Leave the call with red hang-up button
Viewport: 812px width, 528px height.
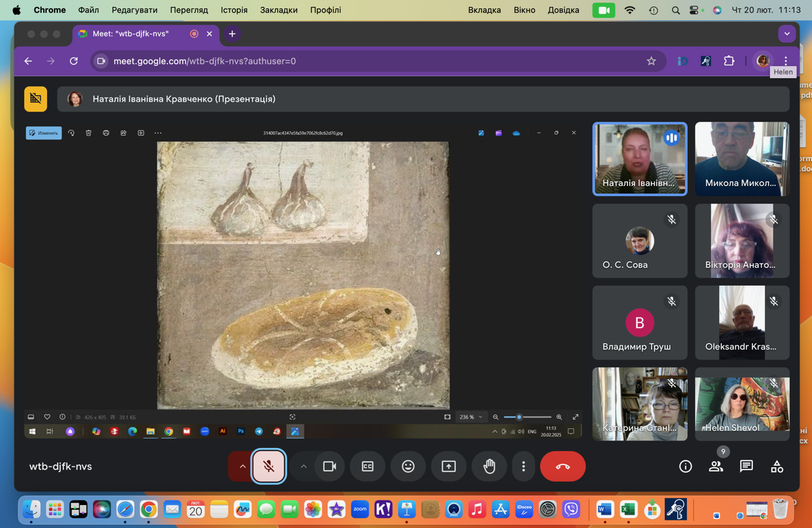click(563, 466)
